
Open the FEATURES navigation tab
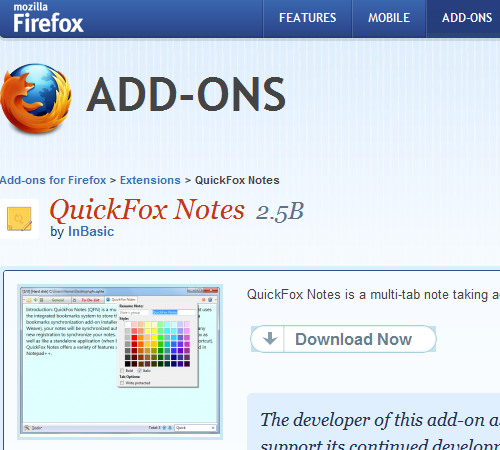308,18
